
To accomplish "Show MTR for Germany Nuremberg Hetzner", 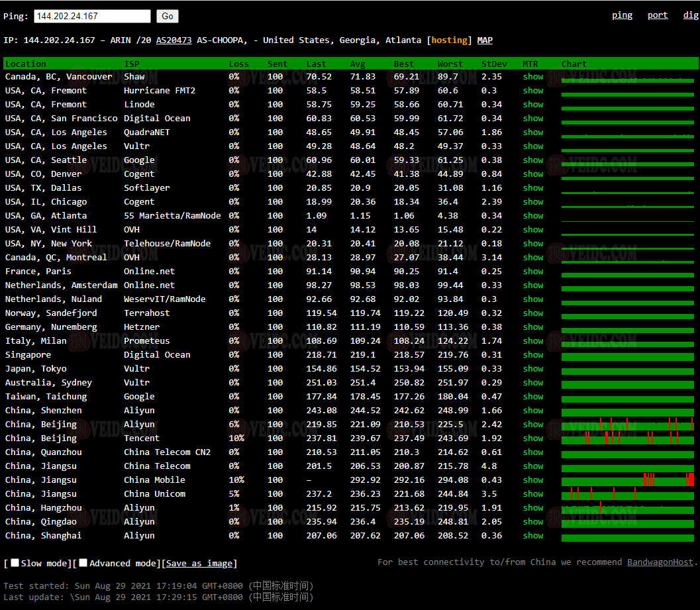I will click(x=532, y=327).
